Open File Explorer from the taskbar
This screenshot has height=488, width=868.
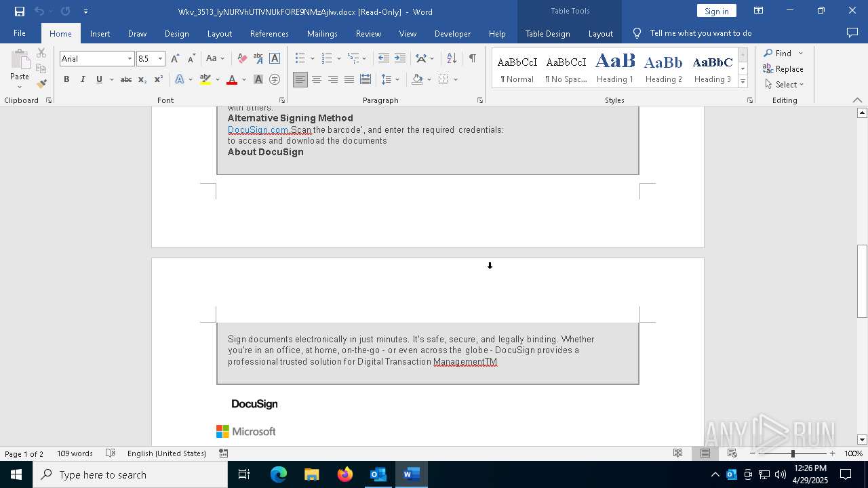point(311,474)
